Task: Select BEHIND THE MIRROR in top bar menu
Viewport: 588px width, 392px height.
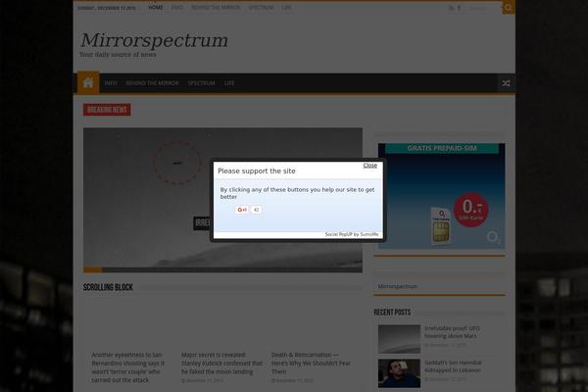Action: click(216, 8)
